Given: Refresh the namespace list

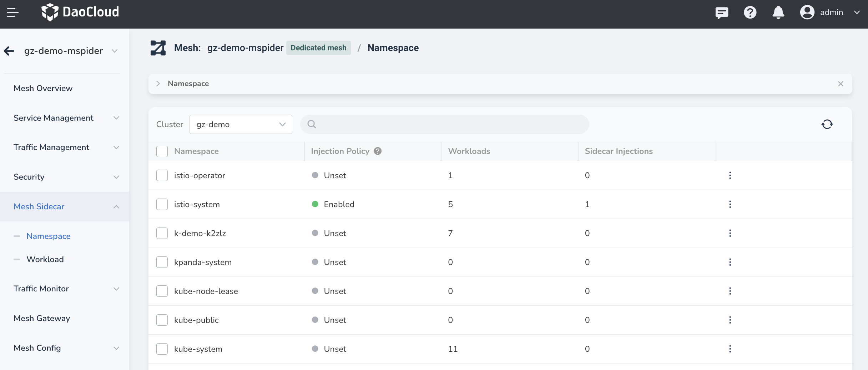Looking at the screenshot, I should coord(827,124).
